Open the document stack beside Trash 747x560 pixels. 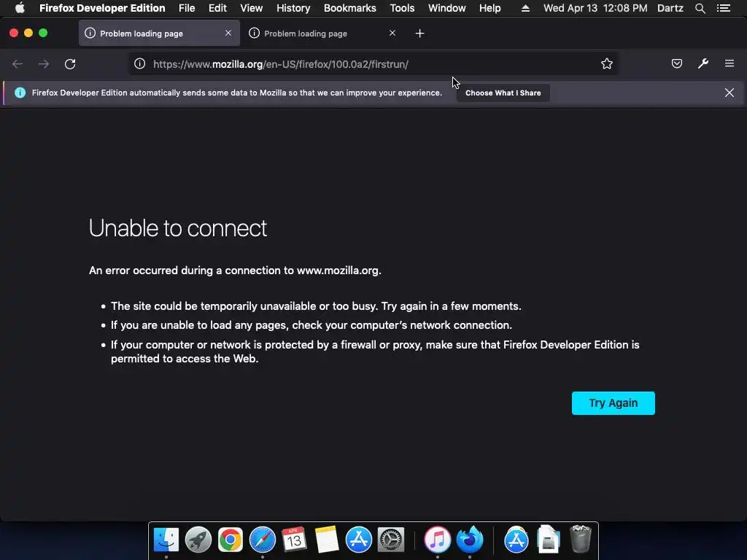tap(549, 540)
